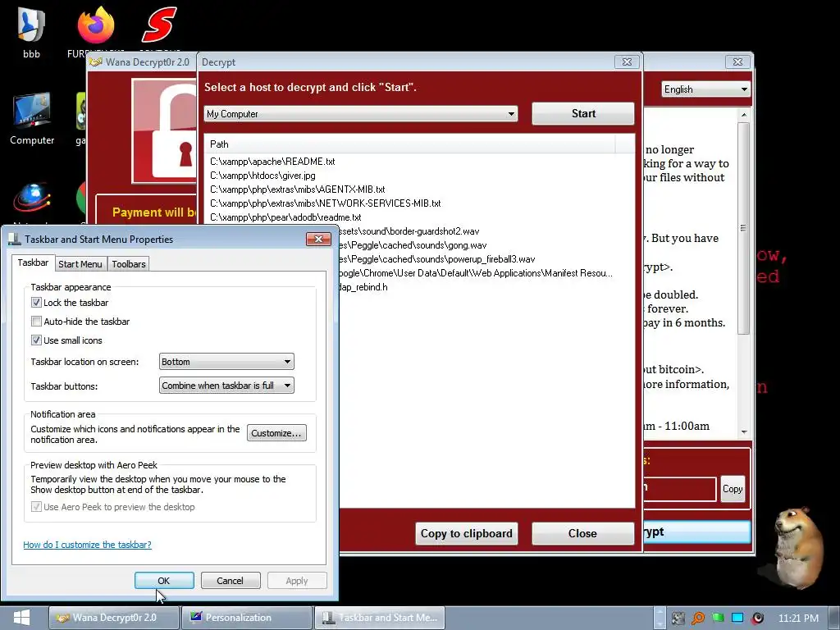Click Close button in the Decrypt dialog
The height and width of the screenshot is (630, 840).
click(582, 533)
